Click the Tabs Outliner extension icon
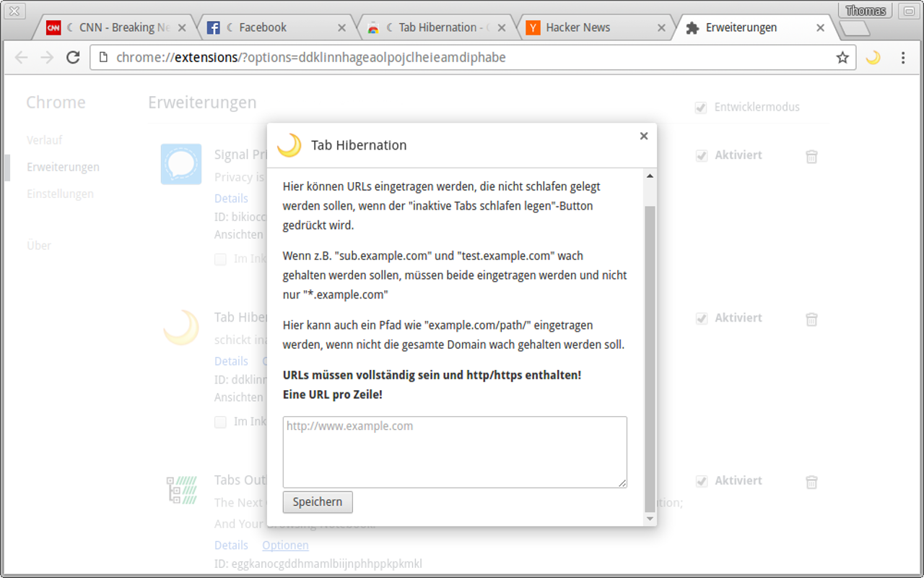This screenshot has height=578, width=924. click(x=181, y=489)
